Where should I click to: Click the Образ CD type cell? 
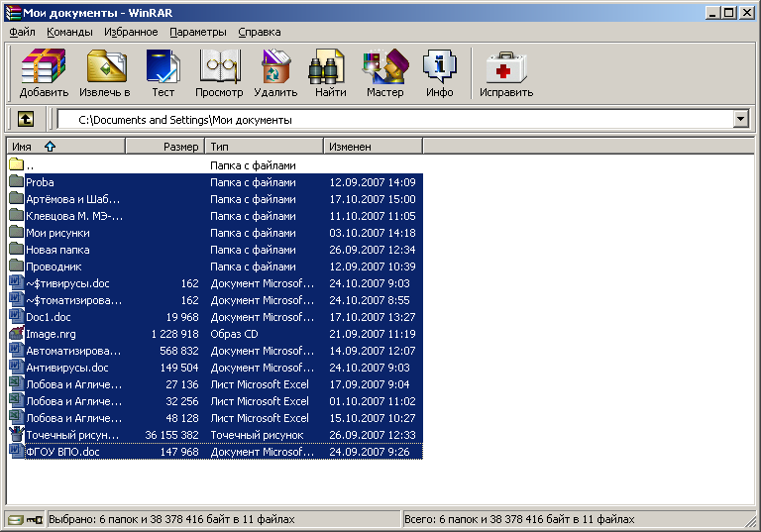click(x=234, y=334)
